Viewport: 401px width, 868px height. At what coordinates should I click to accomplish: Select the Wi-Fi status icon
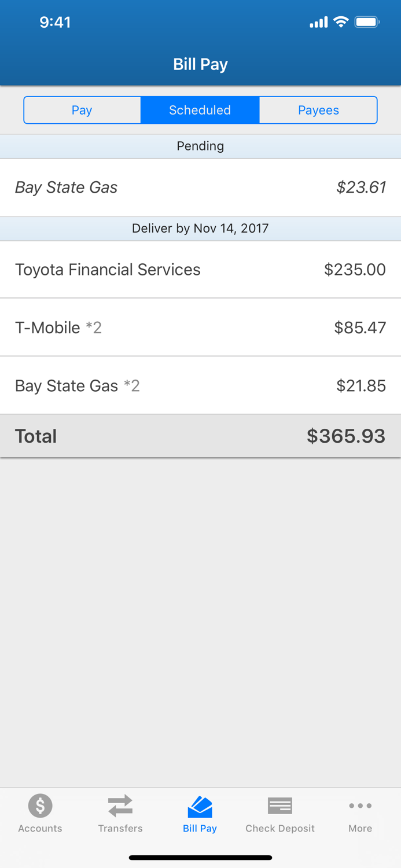[340, 22]
